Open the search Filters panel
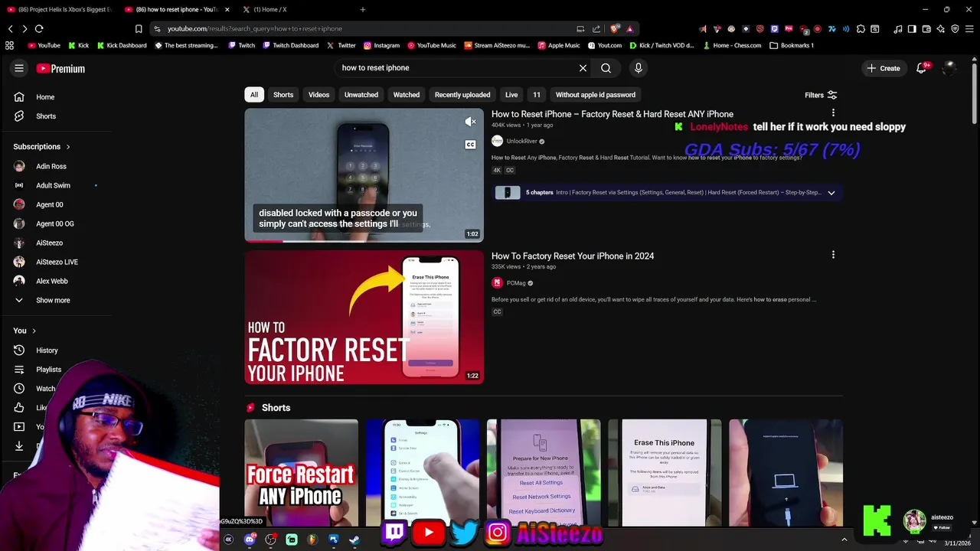 coord(821,95)
